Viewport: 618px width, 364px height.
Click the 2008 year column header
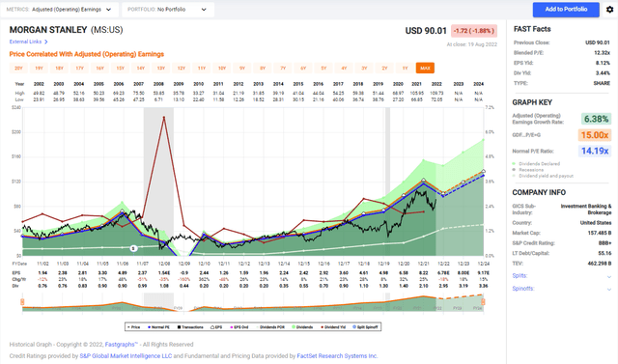[158, 84]
